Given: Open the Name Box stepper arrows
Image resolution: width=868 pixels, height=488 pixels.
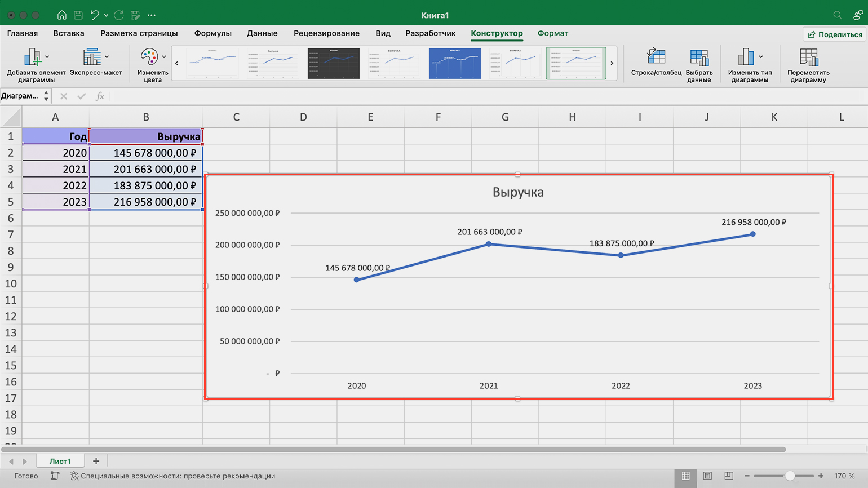Looking at the screenshot, I should click(x=46, y=96).
